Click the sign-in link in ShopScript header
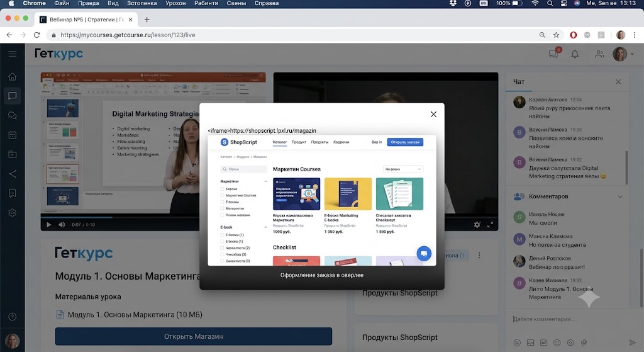 377,142
